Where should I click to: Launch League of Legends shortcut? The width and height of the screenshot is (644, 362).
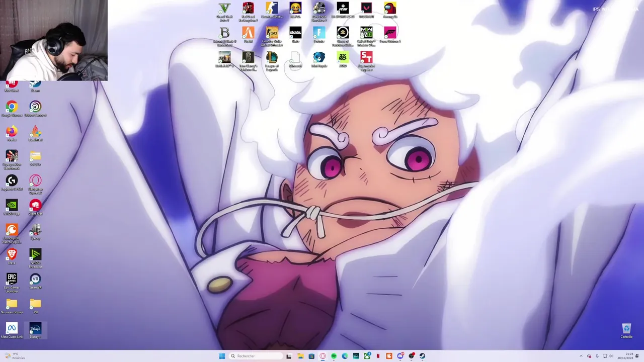click(272, 61)
